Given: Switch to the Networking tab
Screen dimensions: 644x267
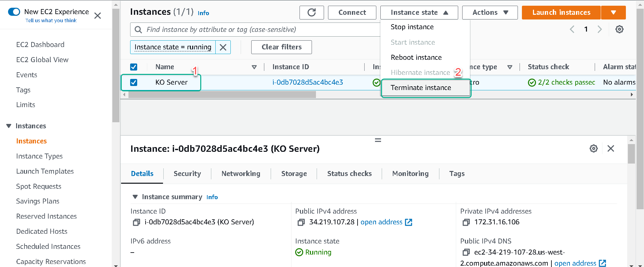Looking at the screenshot, I should click(241, 174).
